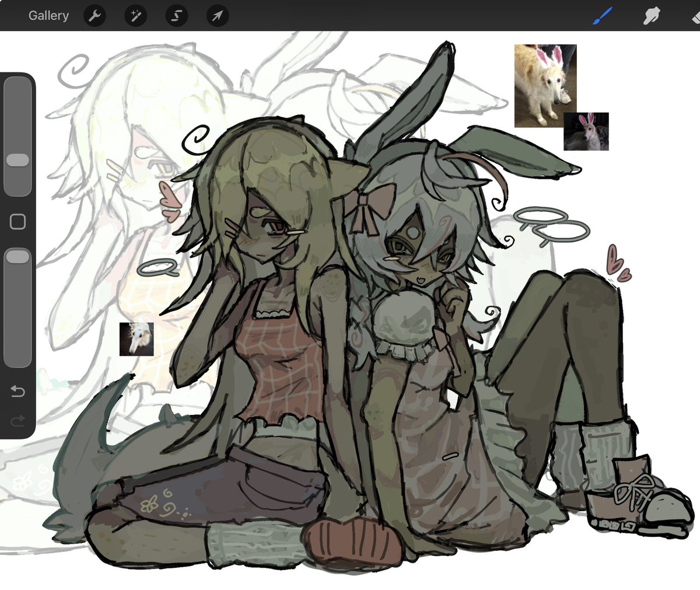The height and width of the screenshot is (590, 700).
Task: Activate the Transform arrow tool
Action: [x=217, y=16]
